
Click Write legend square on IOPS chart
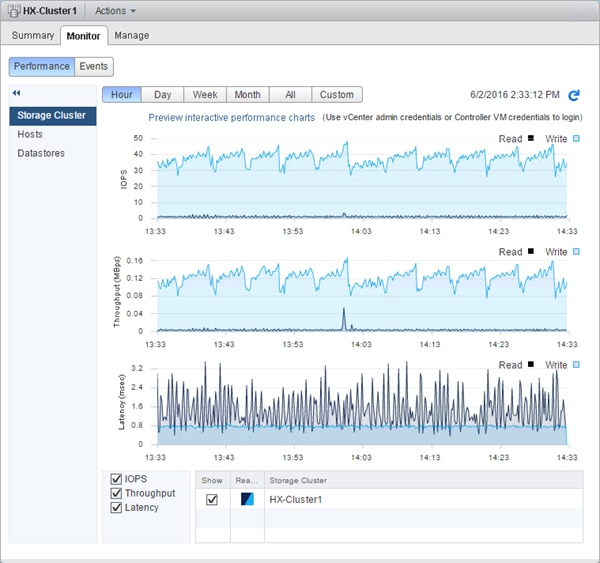point(576,139)
